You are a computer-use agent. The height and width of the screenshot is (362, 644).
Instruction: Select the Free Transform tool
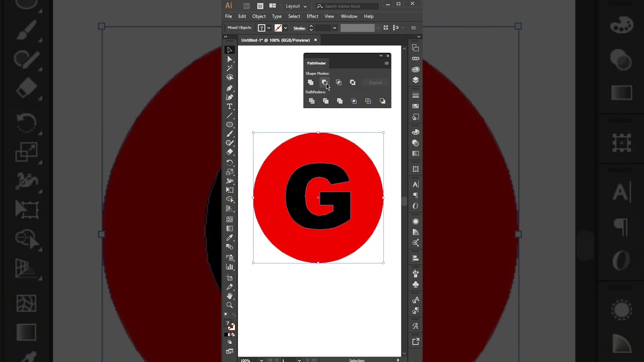coord(230,190)
